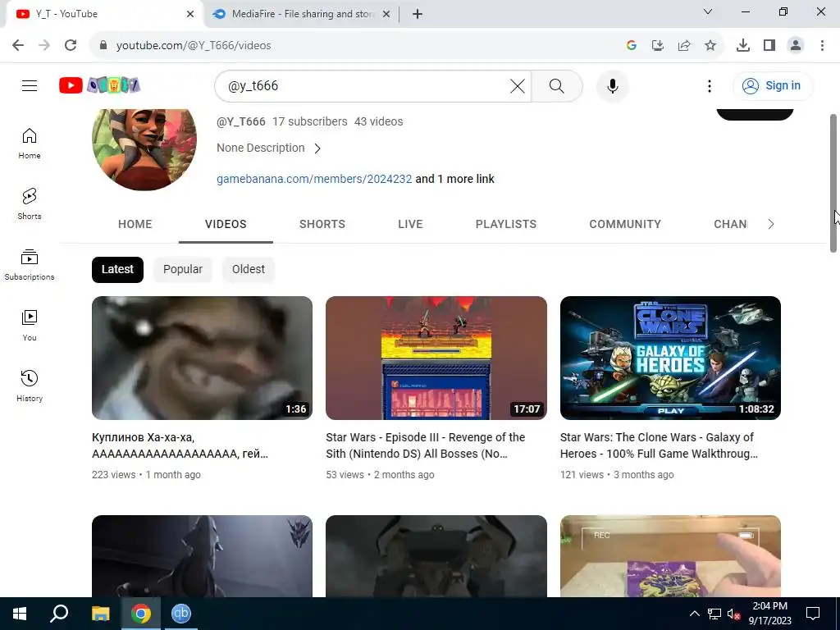The width and height of the screenshot is (840, 630).
Task: Open Clone Wars Galaxy of Heroes video title
Action: point(659,445)
